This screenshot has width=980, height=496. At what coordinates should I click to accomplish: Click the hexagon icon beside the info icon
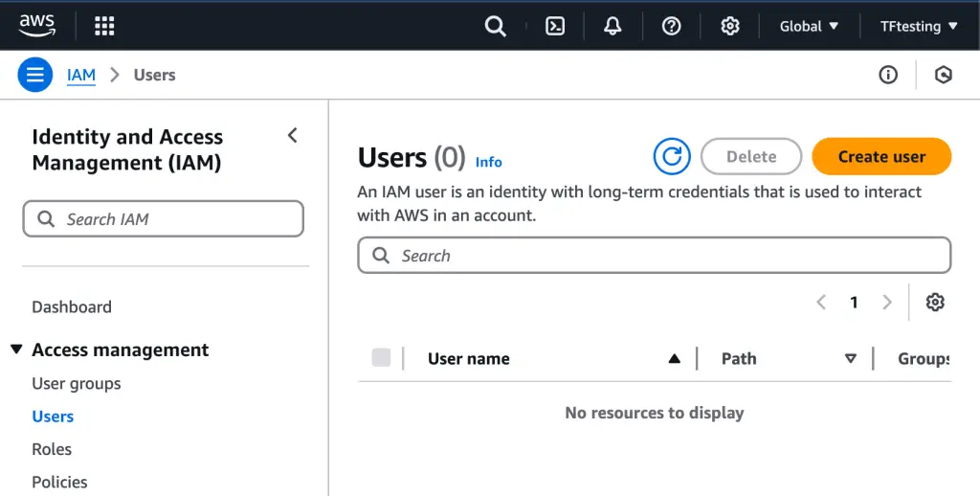(x=943, y=75)
